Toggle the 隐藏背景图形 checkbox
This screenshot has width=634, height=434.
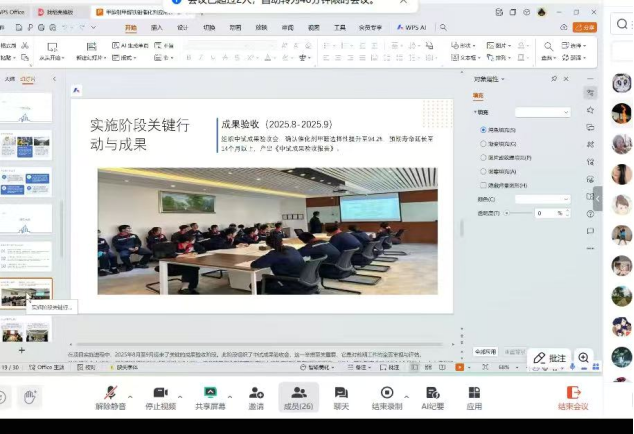(484, 185)
